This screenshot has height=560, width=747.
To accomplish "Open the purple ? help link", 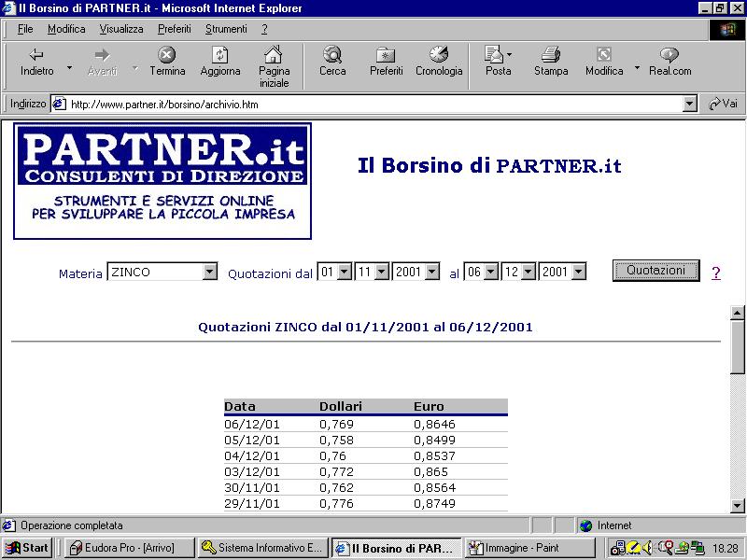I will coord(715,273).
